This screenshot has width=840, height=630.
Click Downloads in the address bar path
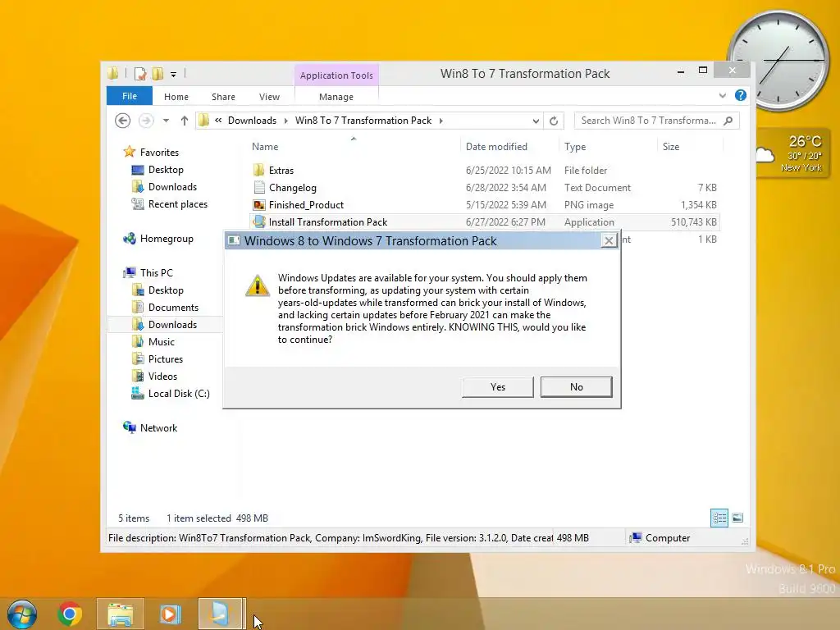(253, 121)
